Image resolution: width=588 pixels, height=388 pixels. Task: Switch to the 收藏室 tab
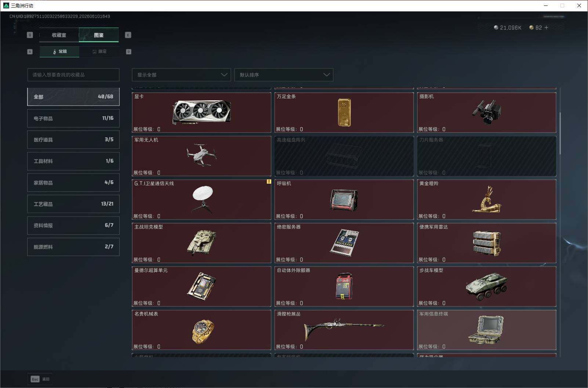pos(59,35)
